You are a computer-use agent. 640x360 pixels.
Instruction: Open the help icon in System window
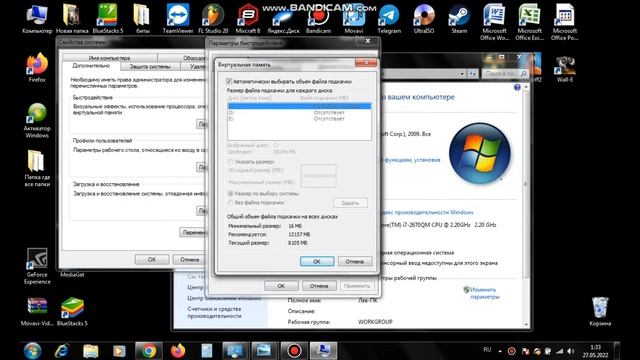click(517, 87)
